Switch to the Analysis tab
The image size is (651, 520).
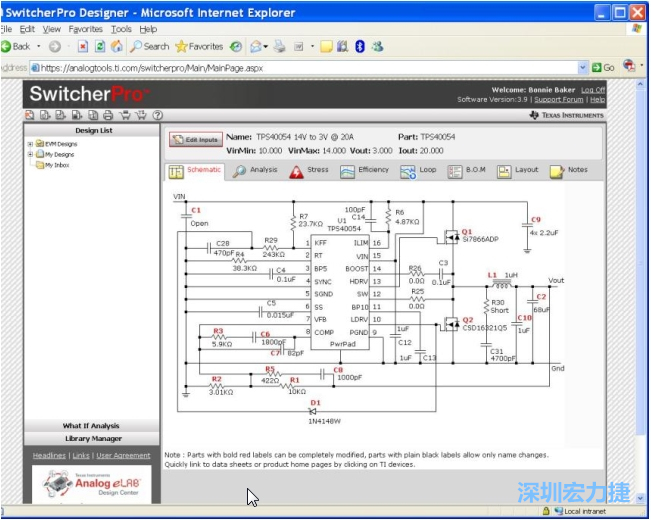pos(256,171)
